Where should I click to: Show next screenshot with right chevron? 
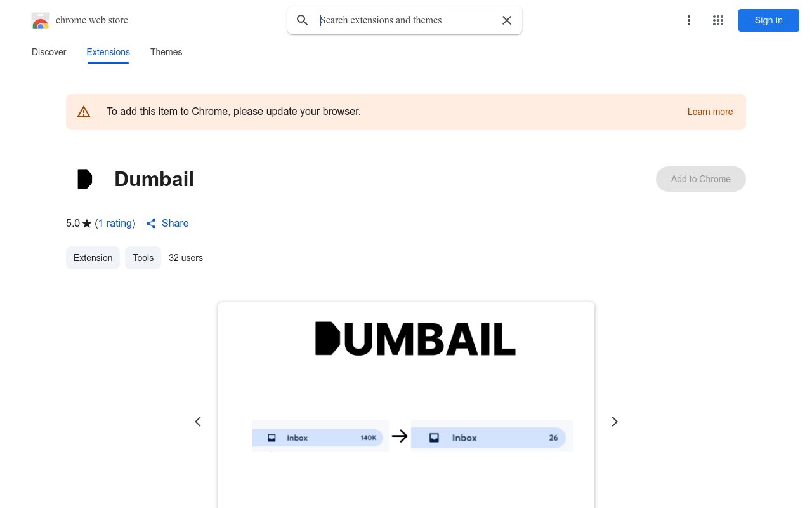614,422
